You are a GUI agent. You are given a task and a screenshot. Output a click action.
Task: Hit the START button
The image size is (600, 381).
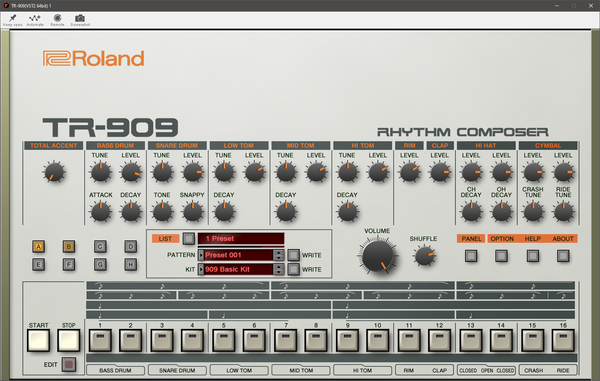point(38,340)
